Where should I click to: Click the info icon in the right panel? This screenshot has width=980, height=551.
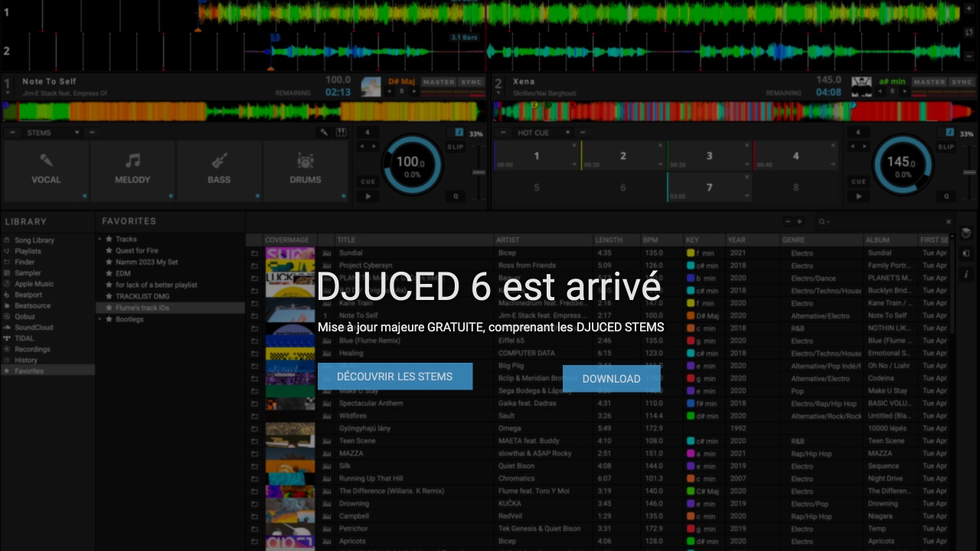[966, 274]
